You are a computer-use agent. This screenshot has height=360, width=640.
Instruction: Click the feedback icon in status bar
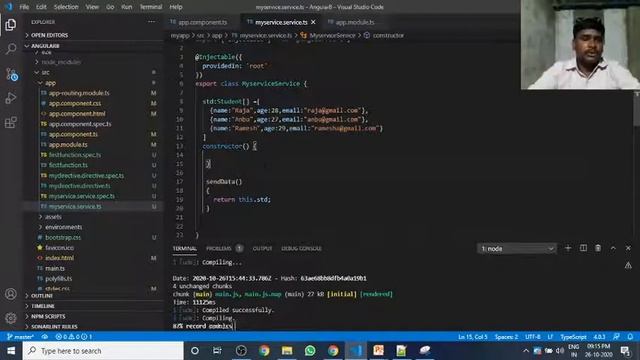click(616, 337)
